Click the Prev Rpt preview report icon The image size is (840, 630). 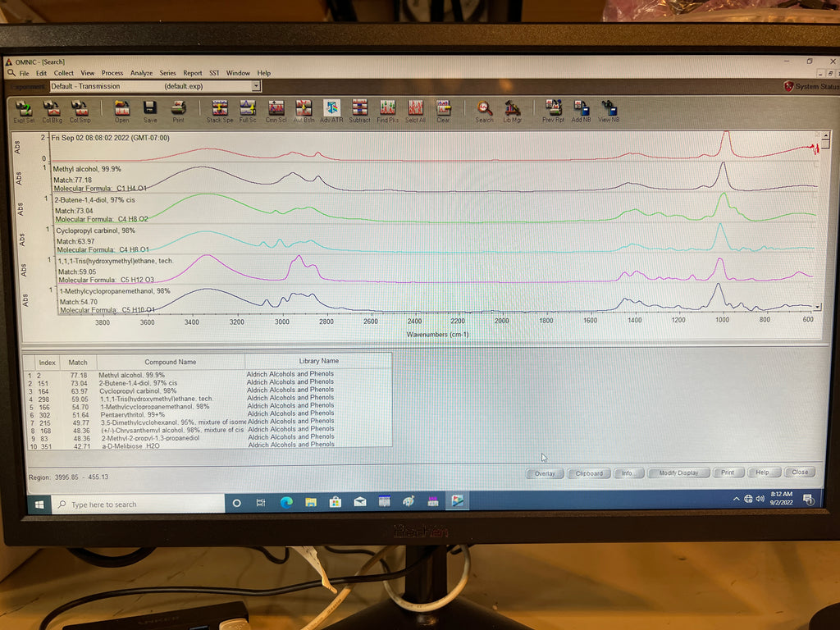pyautogui.click(x=554, y=112)
